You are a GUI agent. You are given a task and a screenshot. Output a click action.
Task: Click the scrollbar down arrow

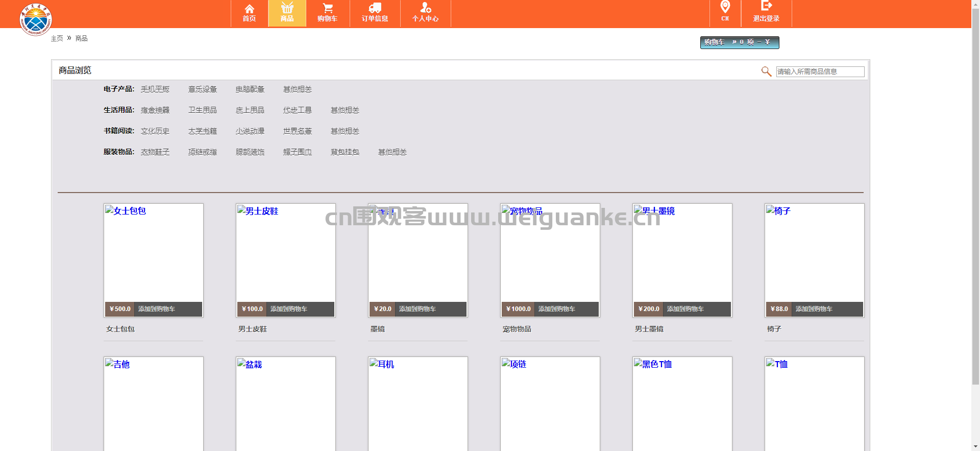click(975, 447)
